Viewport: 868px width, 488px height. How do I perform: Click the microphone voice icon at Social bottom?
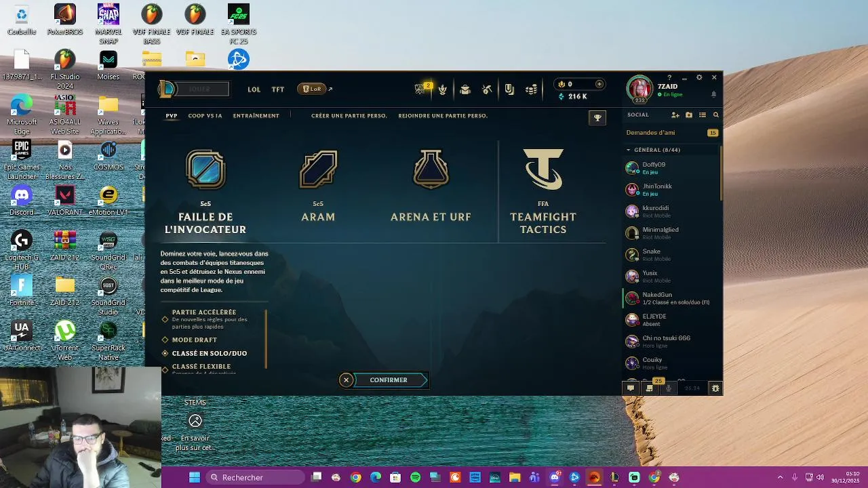[669, 388]
